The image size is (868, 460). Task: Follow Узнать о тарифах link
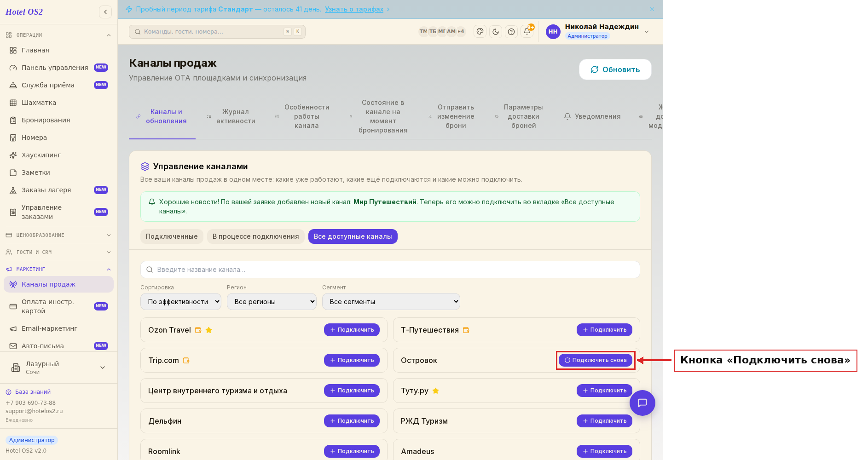(354, 9)
